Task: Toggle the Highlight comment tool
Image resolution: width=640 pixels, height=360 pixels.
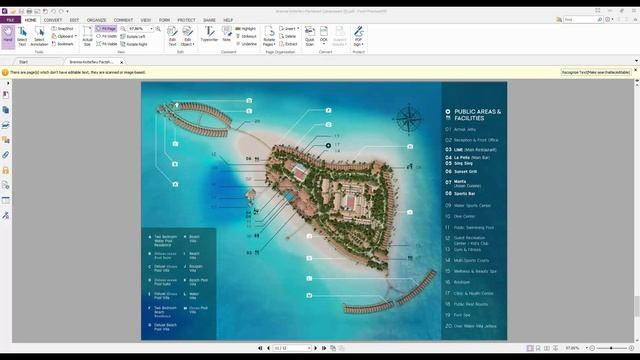Action: 246,29
